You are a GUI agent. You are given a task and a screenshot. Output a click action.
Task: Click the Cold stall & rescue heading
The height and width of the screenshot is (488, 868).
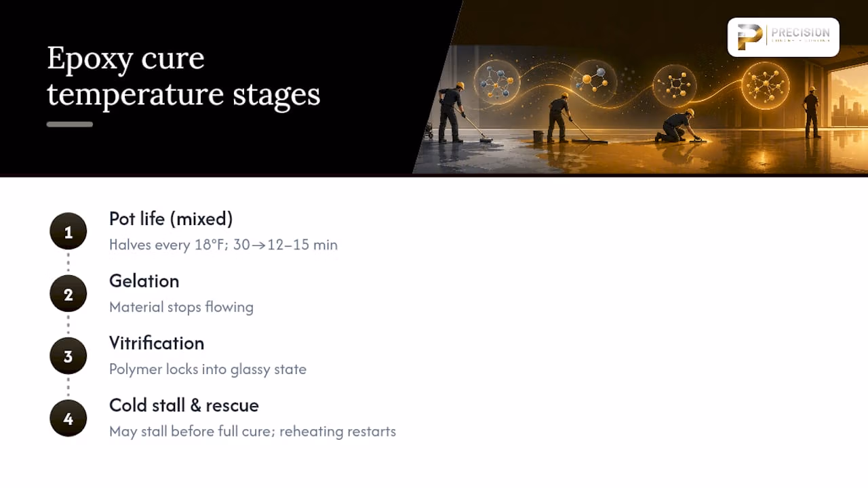(184, 405)
